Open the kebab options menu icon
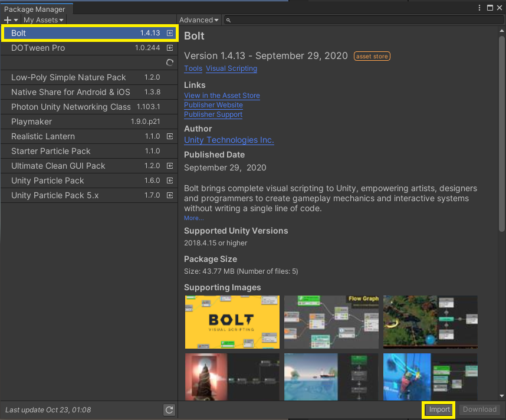This screenshot has height=420, width=506. 479,8
